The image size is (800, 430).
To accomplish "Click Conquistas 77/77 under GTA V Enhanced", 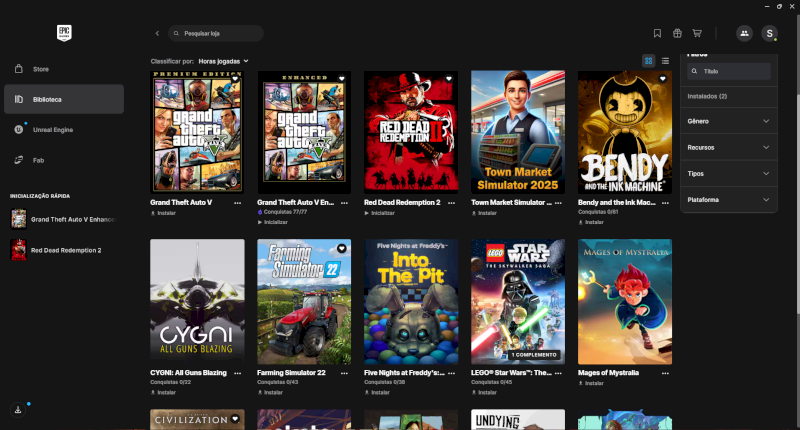I will pyautogui.click(x=282, y=212).
